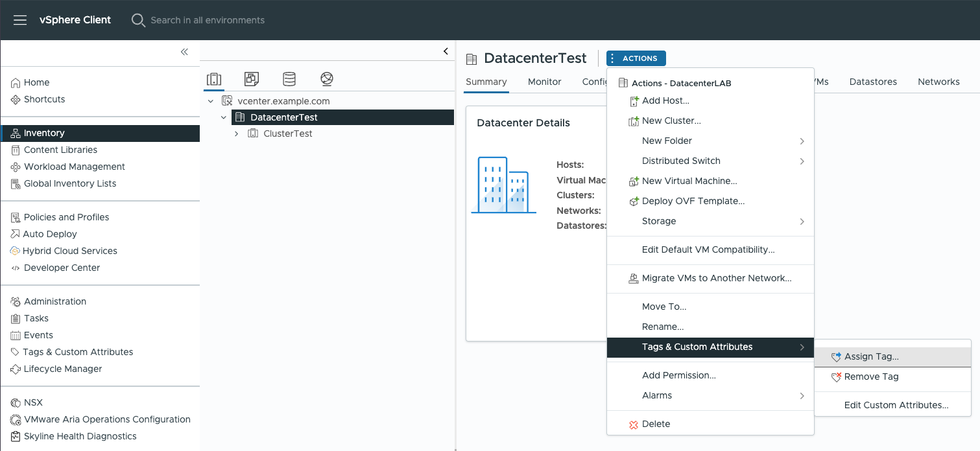Select the VMs and Templates inventory icon

252,79
